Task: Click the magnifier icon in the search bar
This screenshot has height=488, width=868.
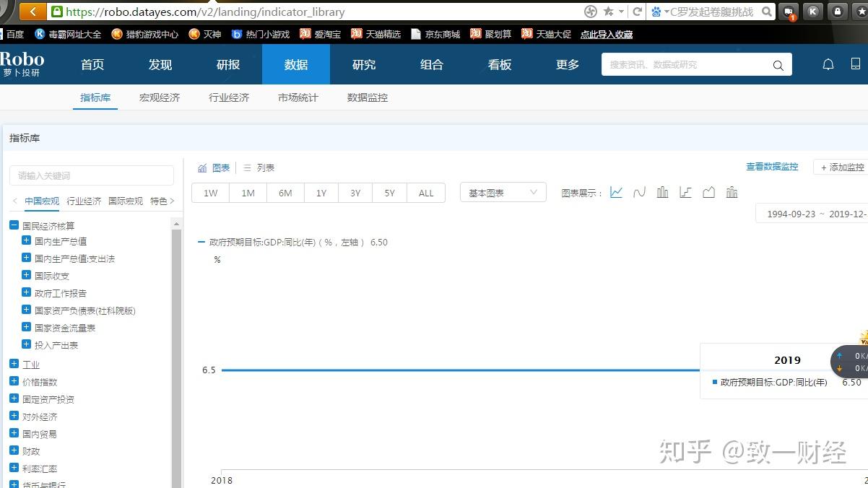Action: tap(778, 64)
